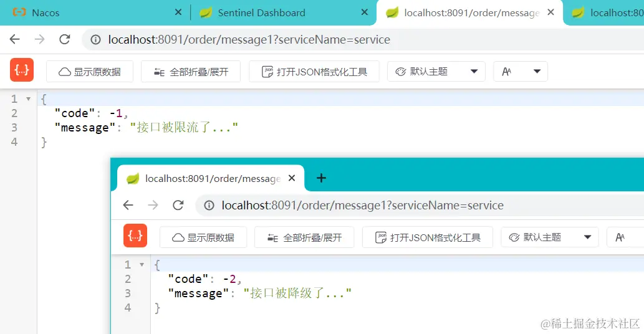Open the 默认主题 theme dropdown in front window
Viewport: 644px width, 334px height.
pos(549,237)
